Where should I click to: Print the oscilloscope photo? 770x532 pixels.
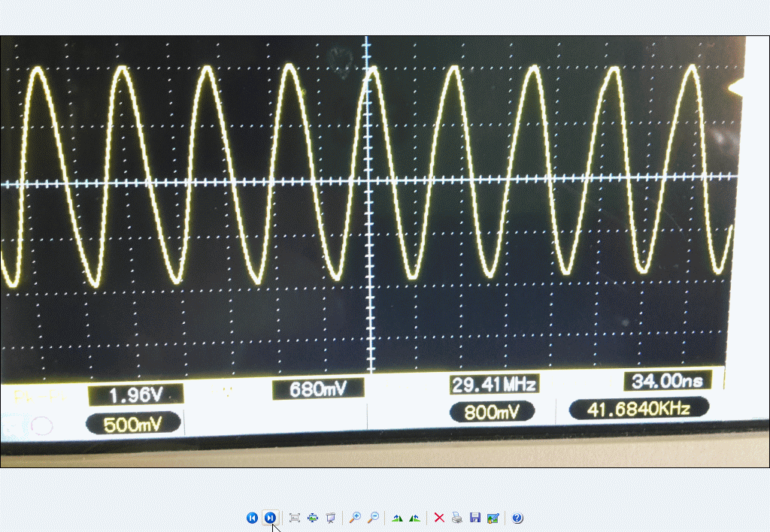[457, 518]
